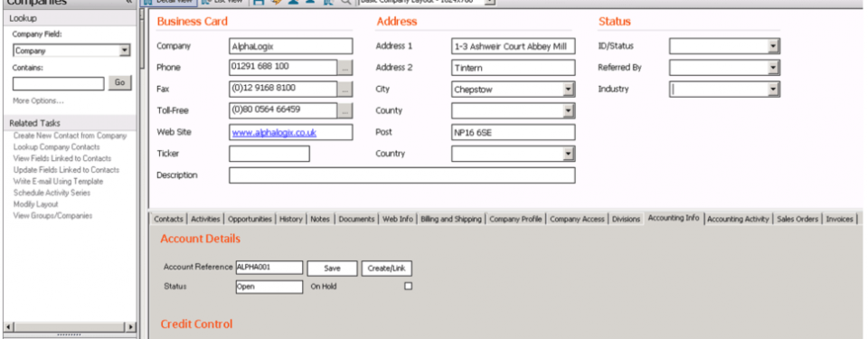Open the Toll-Free field ellipsis button
The image size is (868, 339).
click(344, 111)
